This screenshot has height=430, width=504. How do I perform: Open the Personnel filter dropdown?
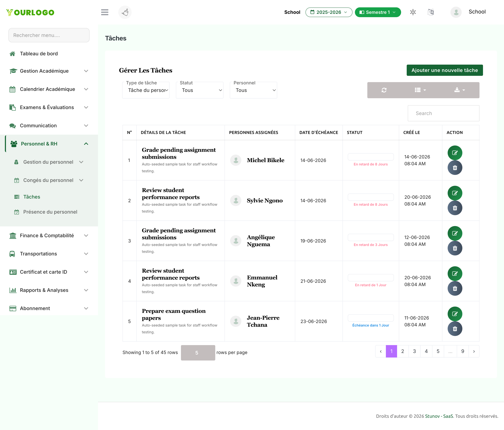coord(253,90)
